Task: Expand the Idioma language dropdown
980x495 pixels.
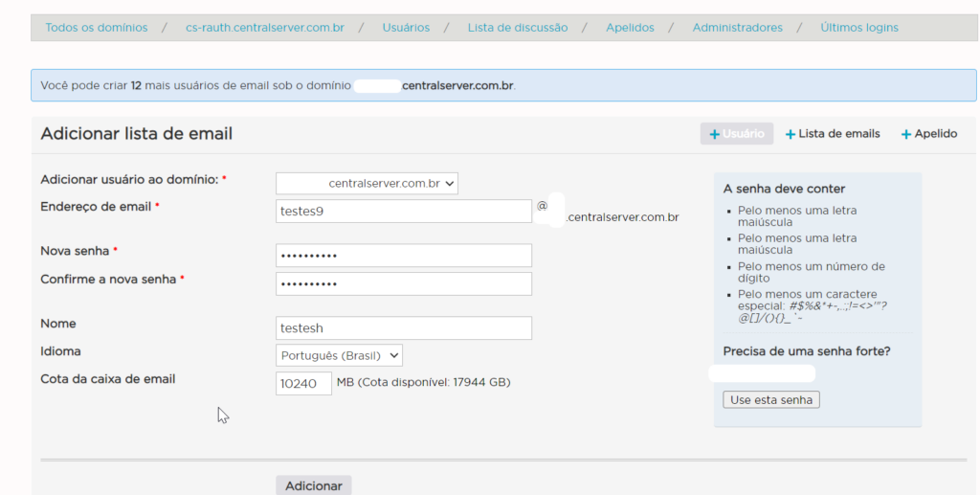Action: point(339,355)
